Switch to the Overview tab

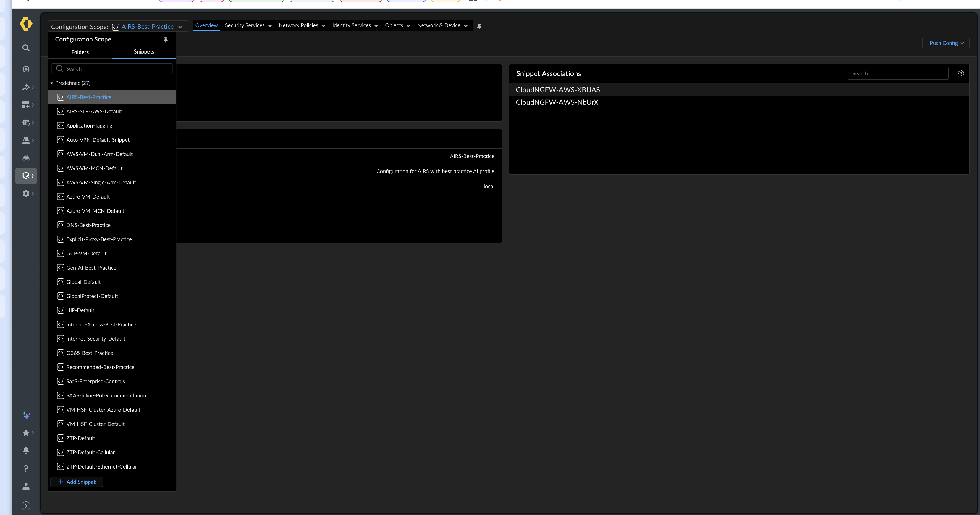click(207, 25)
